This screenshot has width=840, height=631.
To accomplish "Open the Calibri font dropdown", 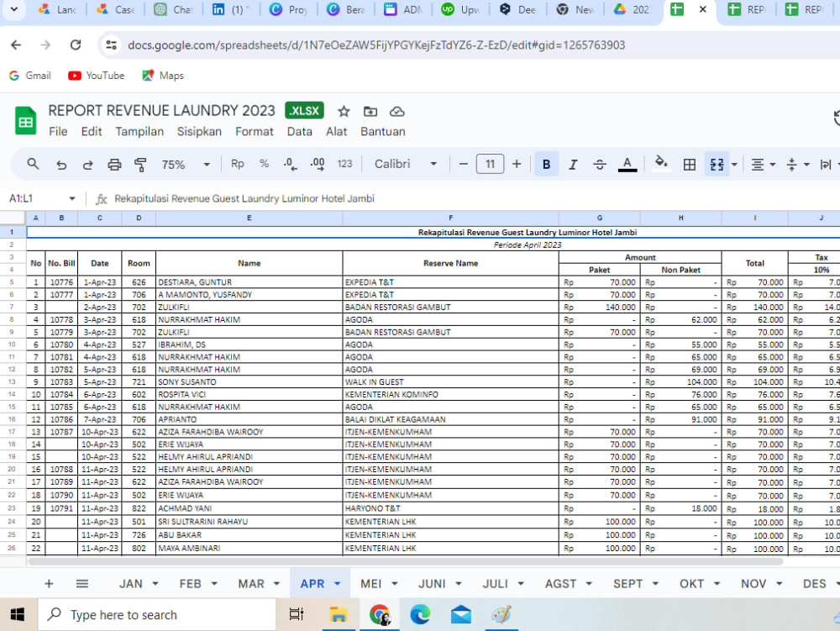I will (x=405, y=164).
